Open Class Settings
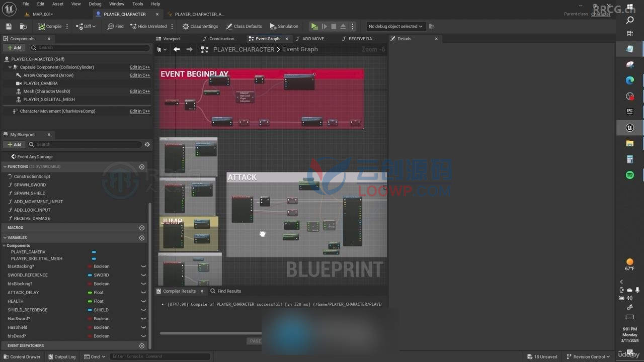The width and height of the screenshot is (644, 362). [200, 26]
